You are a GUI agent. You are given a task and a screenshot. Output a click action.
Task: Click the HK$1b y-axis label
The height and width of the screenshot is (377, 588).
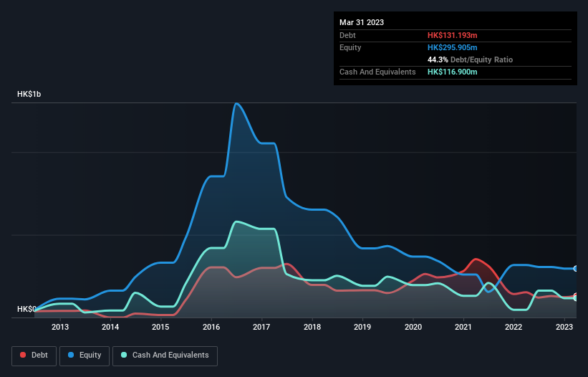pyautogui.click(x=29, y=94)
